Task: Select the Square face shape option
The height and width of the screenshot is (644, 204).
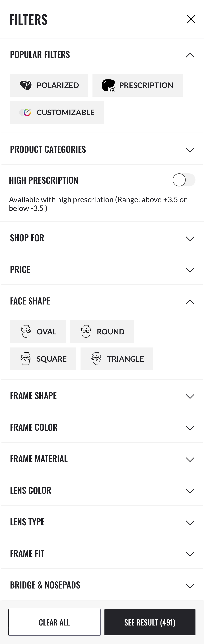Action: [x=43, y=359]
